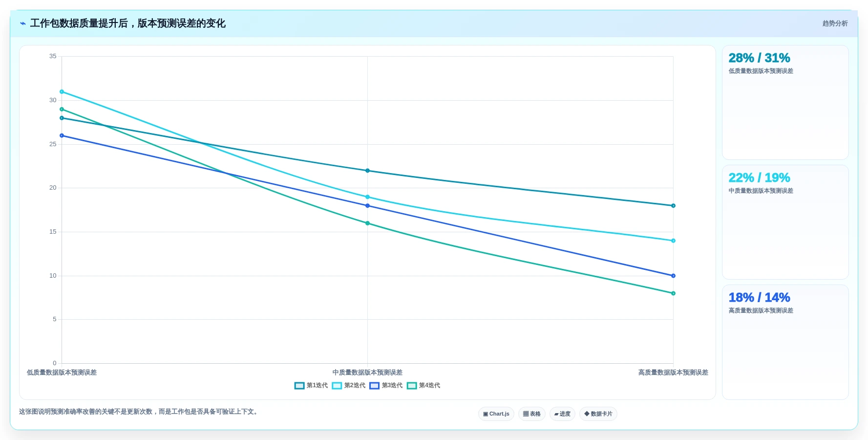Click the 第2迭代 legend label text
This screenshot has width=868, height=440.
coord(355,386)
